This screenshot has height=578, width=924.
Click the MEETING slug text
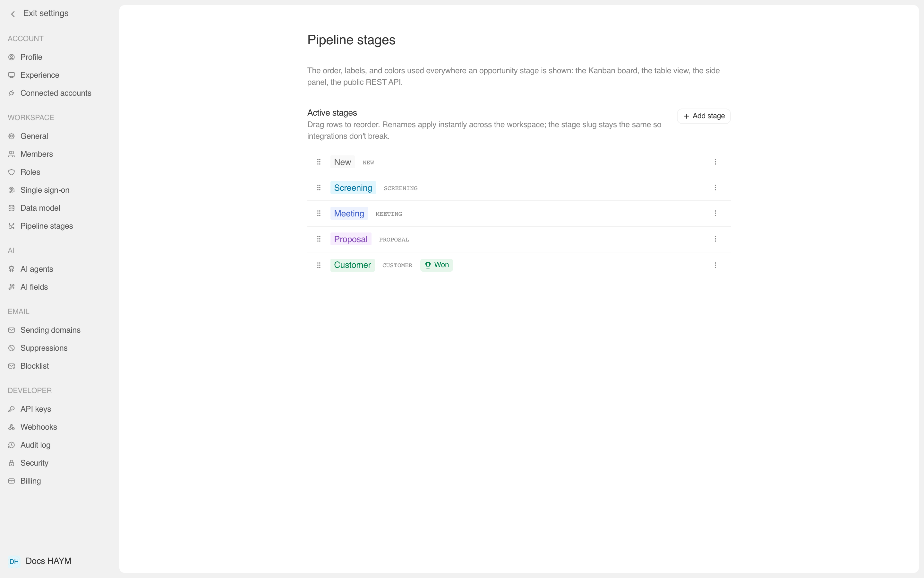pos(389,214)
